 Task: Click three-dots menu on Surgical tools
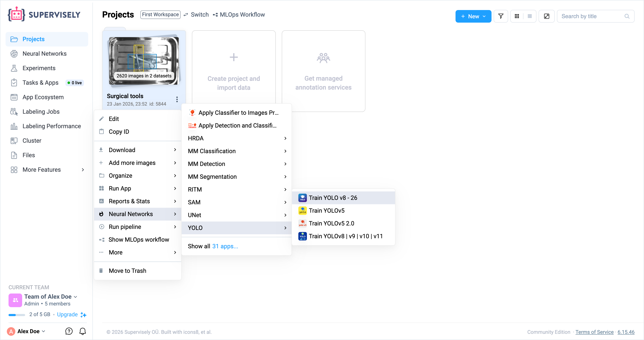pos(177,99)
